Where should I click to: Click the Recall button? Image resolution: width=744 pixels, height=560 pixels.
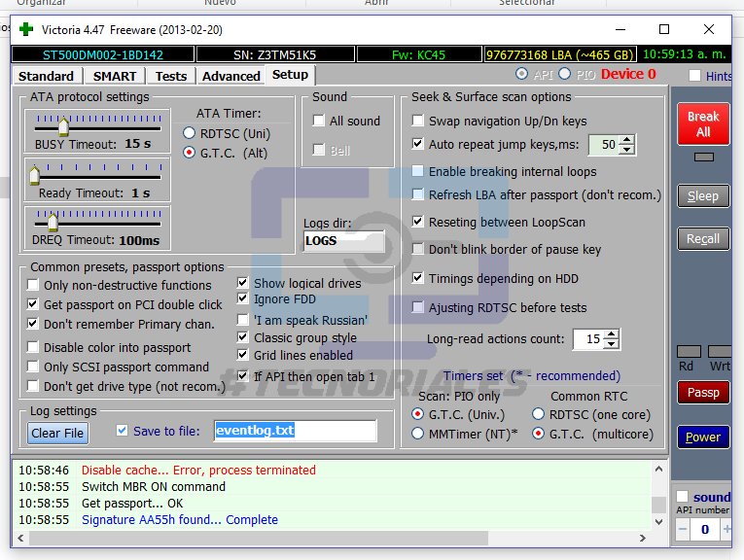pos(703,239)
